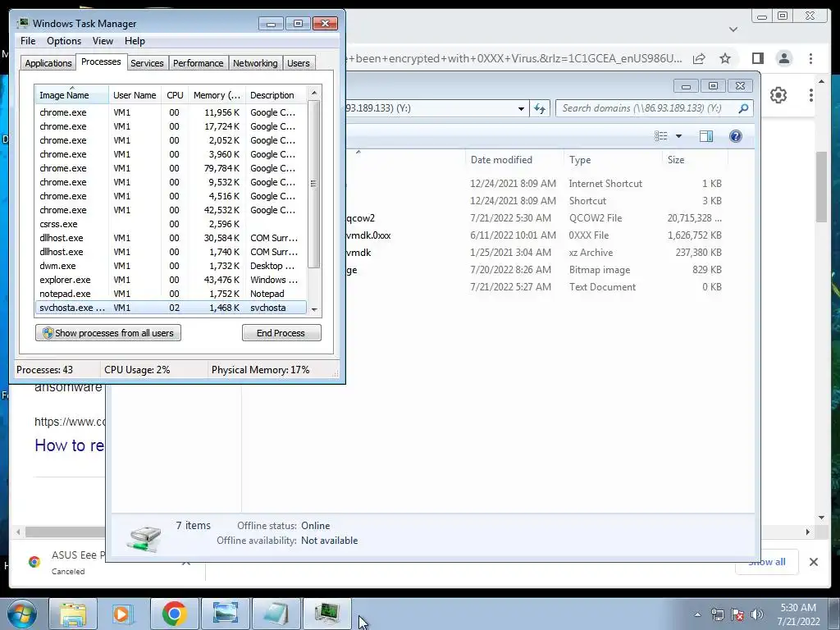
Task: Click the Chrome vertical scrollbar thumb
Action: click(820, 186)
